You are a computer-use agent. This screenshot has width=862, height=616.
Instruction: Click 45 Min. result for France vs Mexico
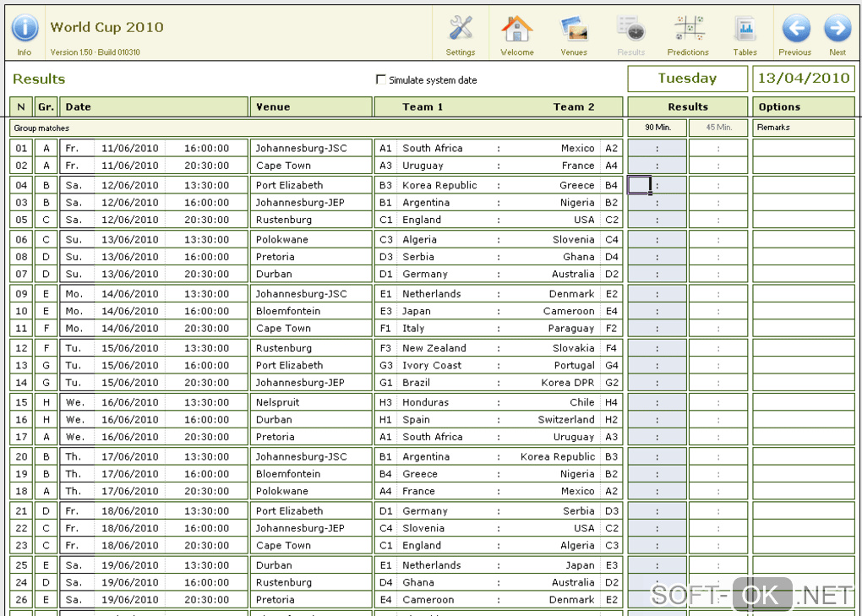718,491
